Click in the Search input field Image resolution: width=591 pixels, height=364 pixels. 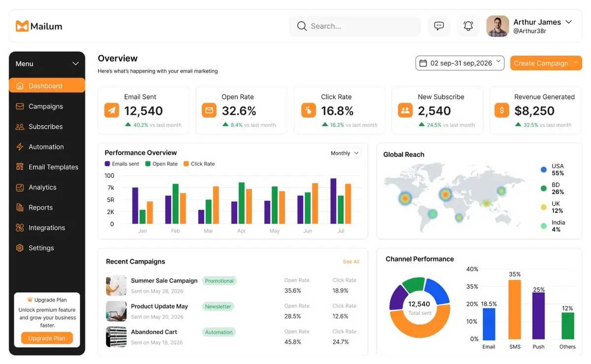click(x=355, y=26)
